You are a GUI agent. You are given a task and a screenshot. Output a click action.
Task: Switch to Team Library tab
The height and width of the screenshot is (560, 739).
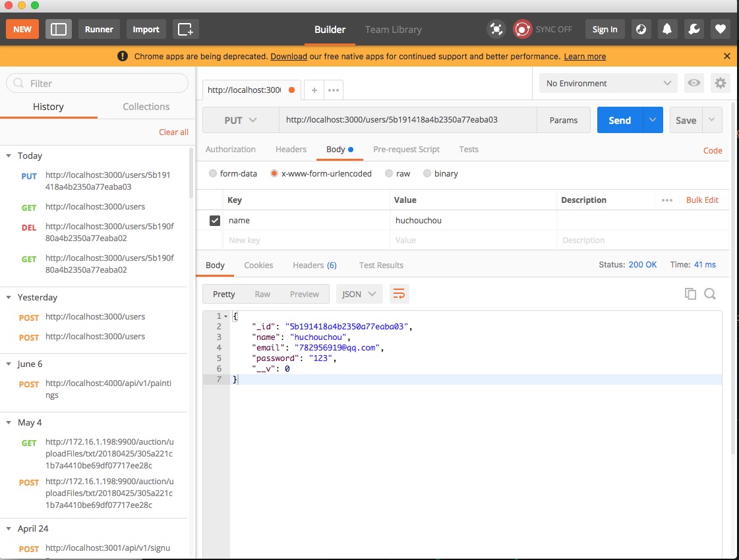pyautogui.click(x=393, y=29)
